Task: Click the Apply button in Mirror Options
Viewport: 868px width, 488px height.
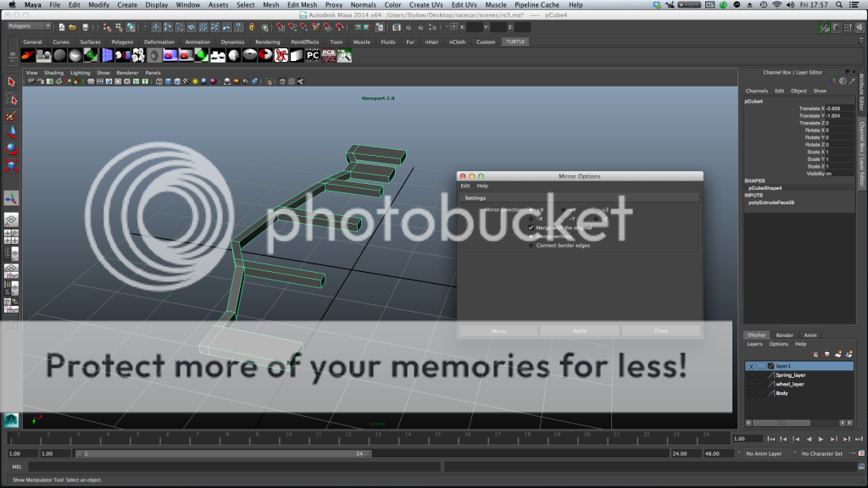Action: click(x=580, y=331)
